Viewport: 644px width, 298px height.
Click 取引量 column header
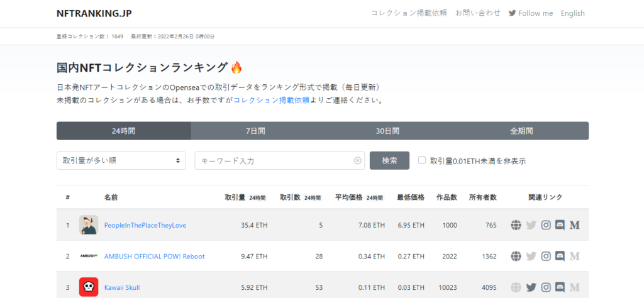coord(245,197)
